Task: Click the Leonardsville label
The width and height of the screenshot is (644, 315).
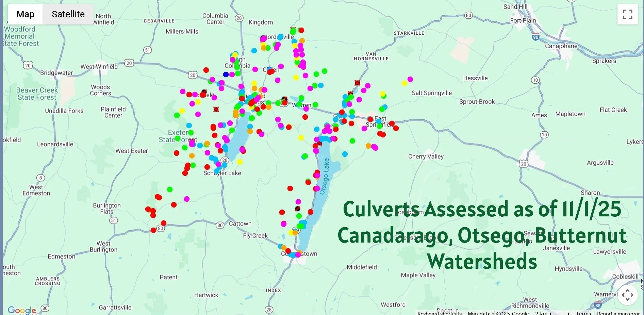Action: [55, 144]
